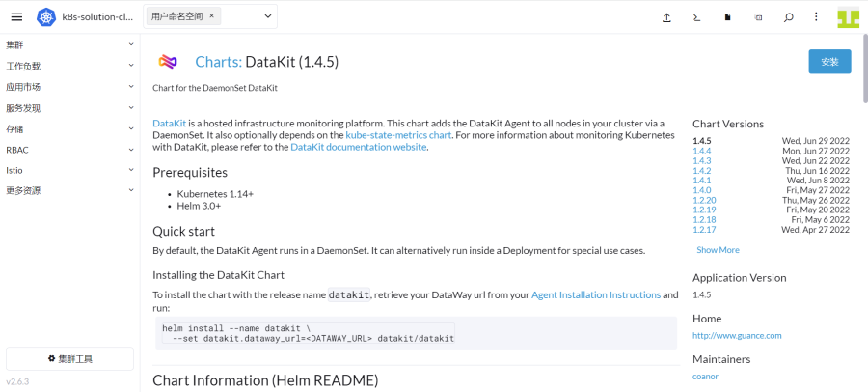Click Show More chart versions
This screenshot has height=392, width=868.
click(x=718, y=250)
